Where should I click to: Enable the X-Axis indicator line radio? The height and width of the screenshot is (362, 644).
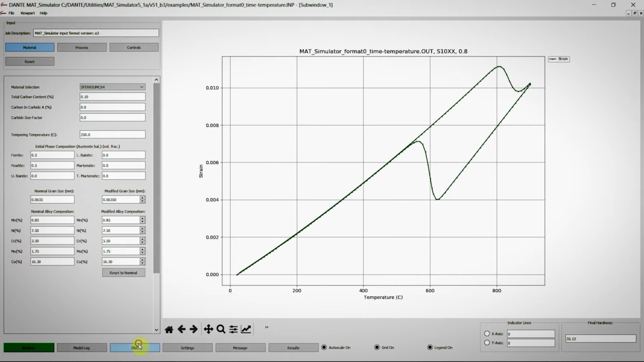487,334
